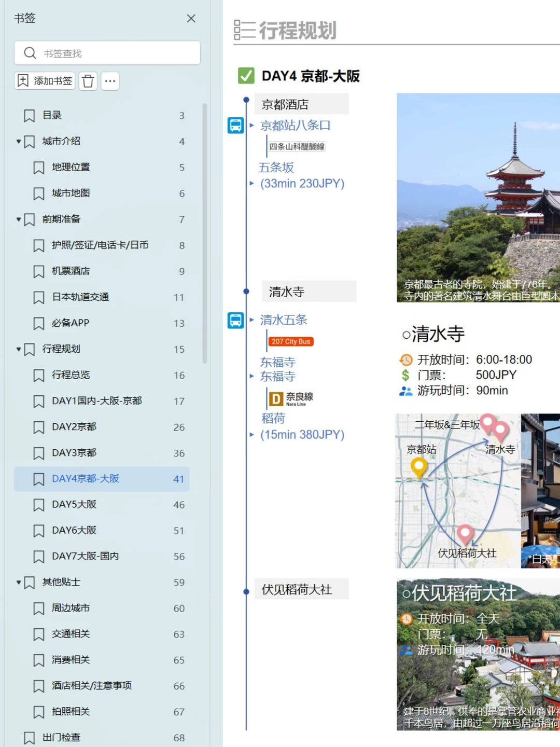Open the ellipsis more-options icon

tap(110, 81)
